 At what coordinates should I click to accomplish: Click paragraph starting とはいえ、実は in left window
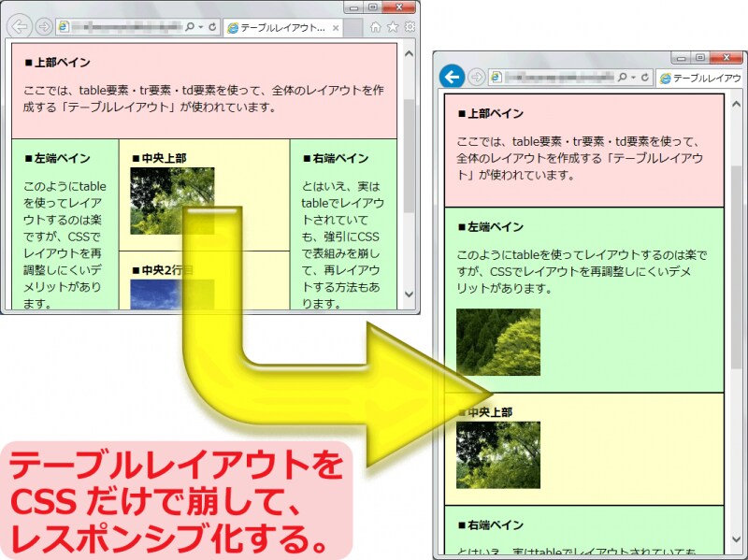(343, 245)
